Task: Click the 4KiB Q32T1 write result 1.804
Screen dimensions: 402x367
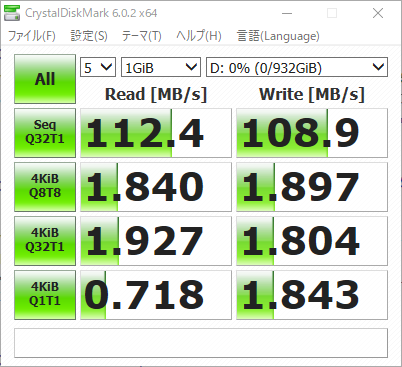Action: click(312, 241)
